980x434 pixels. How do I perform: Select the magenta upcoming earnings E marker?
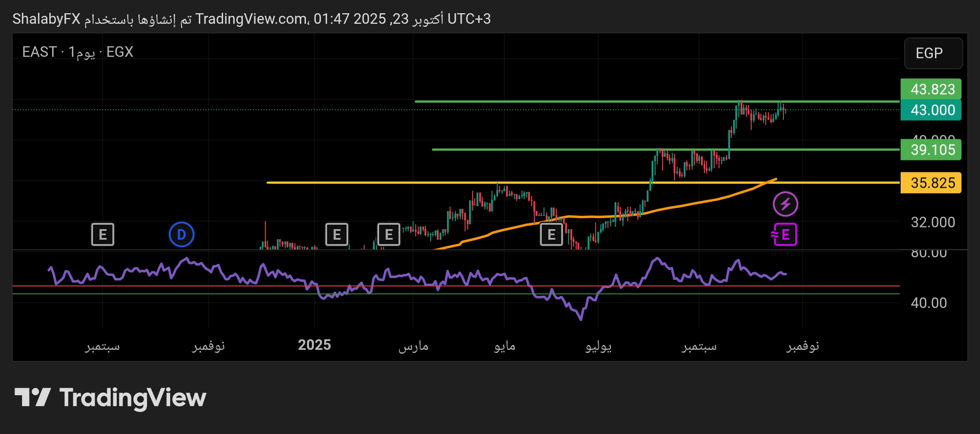click(784, 234)
